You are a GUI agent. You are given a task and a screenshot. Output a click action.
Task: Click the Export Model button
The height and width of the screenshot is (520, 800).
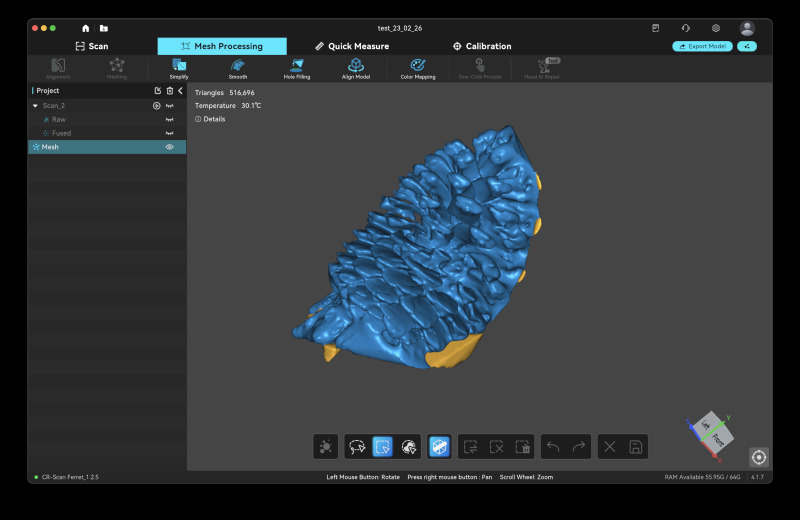pyautogui.click(x=703, y=46)
